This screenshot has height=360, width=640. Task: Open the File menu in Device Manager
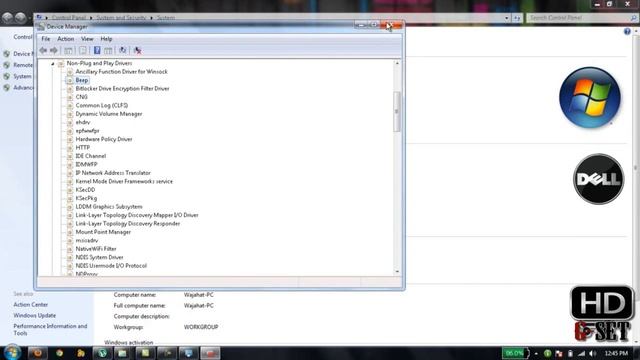pos(46,39)
